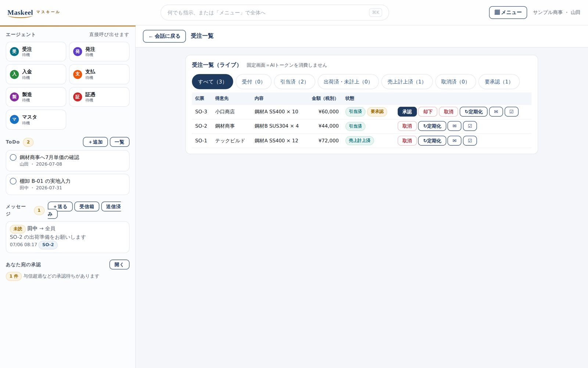Expand the todo 一覧 list
The width and height of the screenshot is (588, 368).
tap(119, 142)
